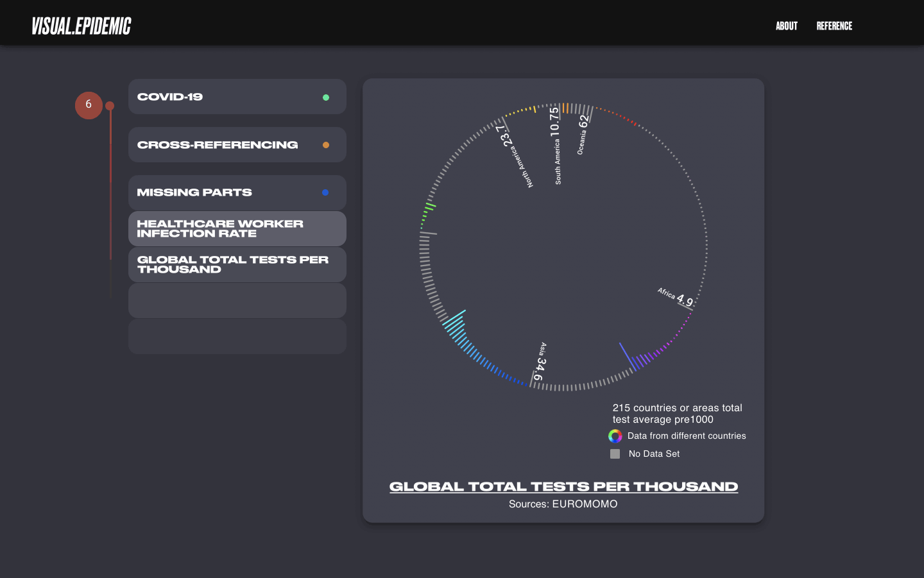Click the vertical timeline slider handle

(x=110, y=106)
